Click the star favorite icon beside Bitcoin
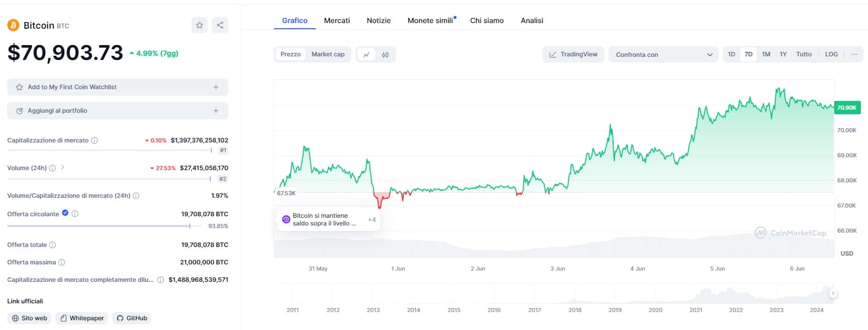This screenshot has height=330, width=868. (200, 25)
